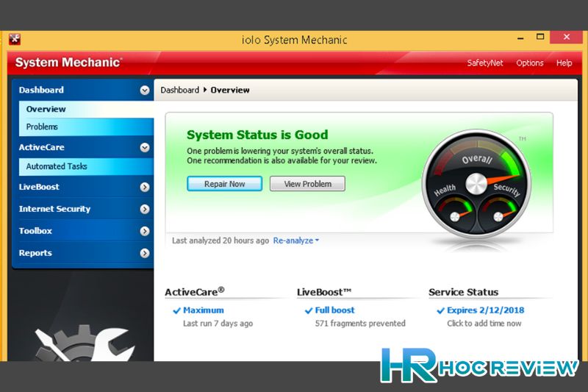Collapse the ActiveCare section chevron

click(x=145, y=147)
